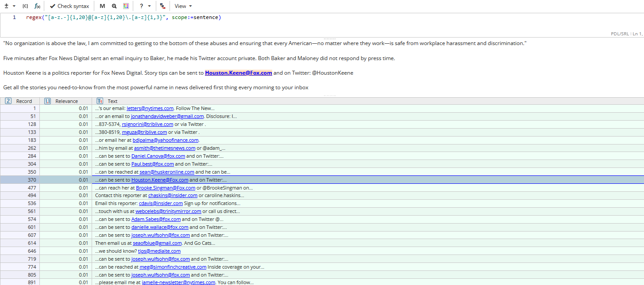Select record 370 in results

31,180
